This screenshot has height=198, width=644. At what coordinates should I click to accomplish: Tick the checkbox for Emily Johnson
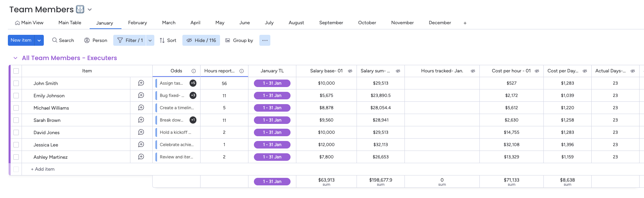[16, 96]
